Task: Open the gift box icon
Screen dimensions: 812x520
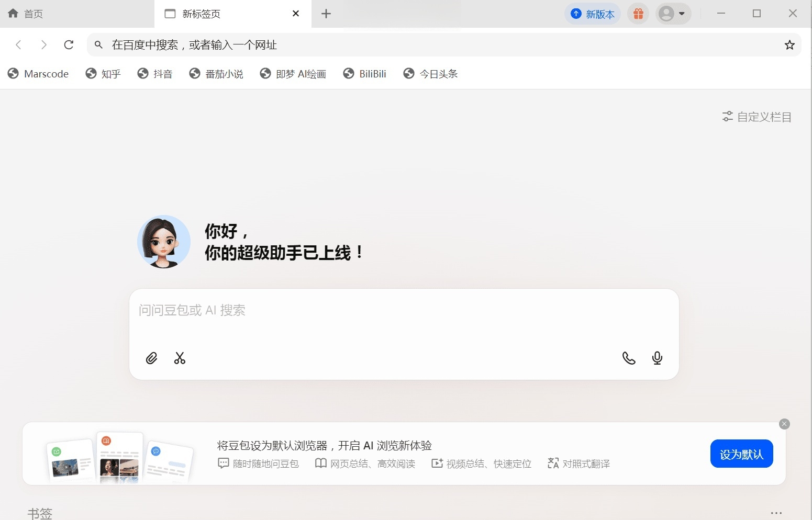Action: pos(638,14)
